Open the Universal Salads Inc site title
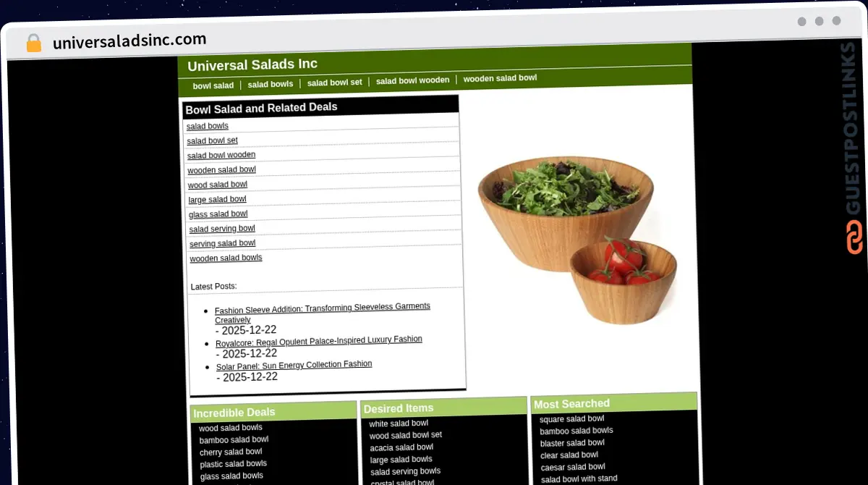This screenshot has width=868, height=485. click(x=252, y=65)
